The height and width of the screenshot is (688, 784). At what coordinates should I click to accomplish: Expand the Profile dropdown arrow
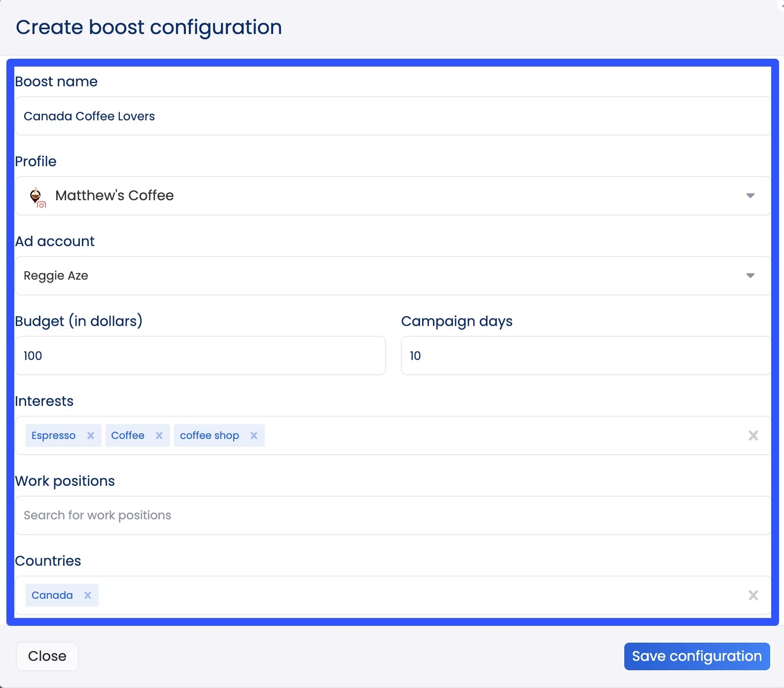[750, 196]
